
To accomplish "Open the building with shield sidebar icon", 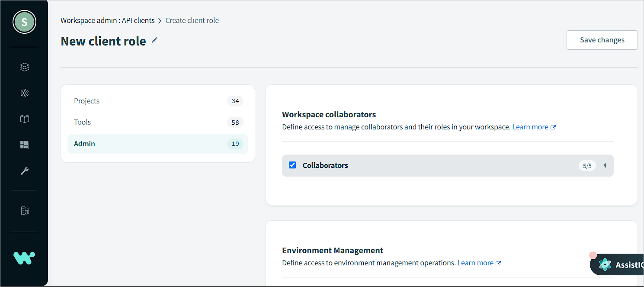I will coord(25,211).
